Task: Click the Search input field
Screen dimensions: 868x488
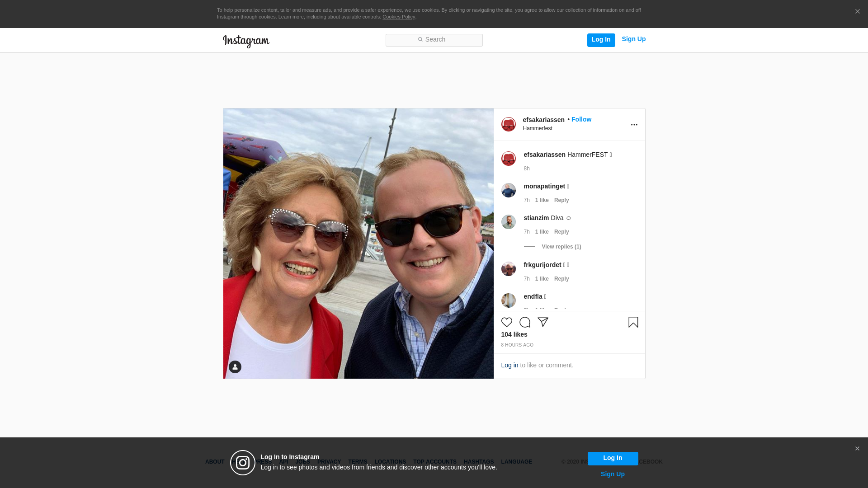Action: click(434, 40)
